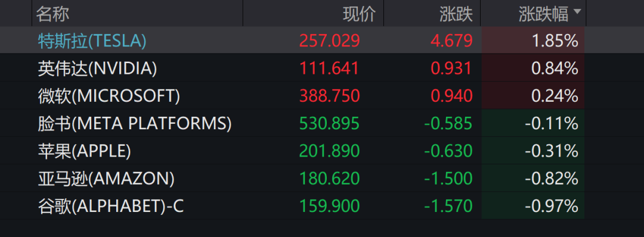Click Alphabet percent change -0.97%

552,206
